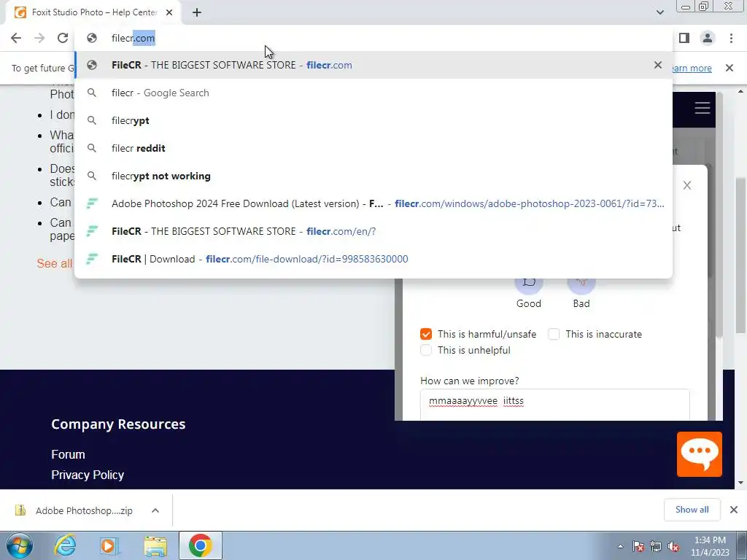Open Windows Explorer from the taskbar
The image size is (747, 560).
155,546
